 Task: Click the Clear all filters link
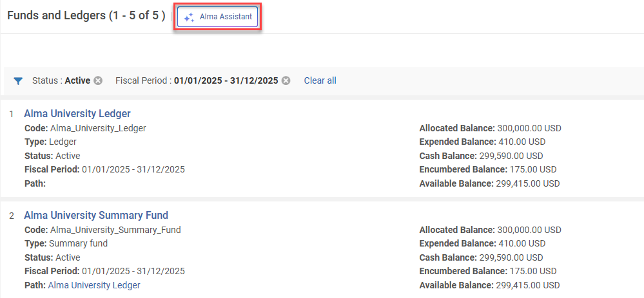tap(320, 80)
